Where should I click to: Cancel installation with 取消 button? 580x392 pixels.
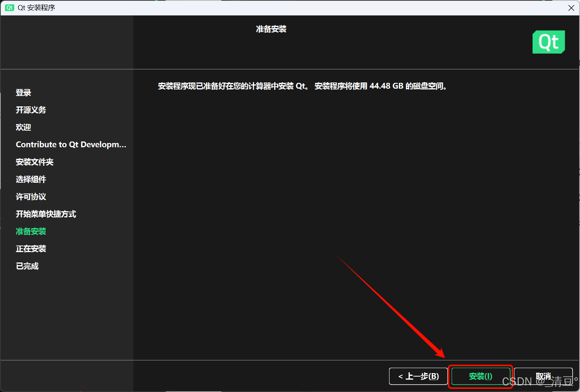tap(543, 376)
